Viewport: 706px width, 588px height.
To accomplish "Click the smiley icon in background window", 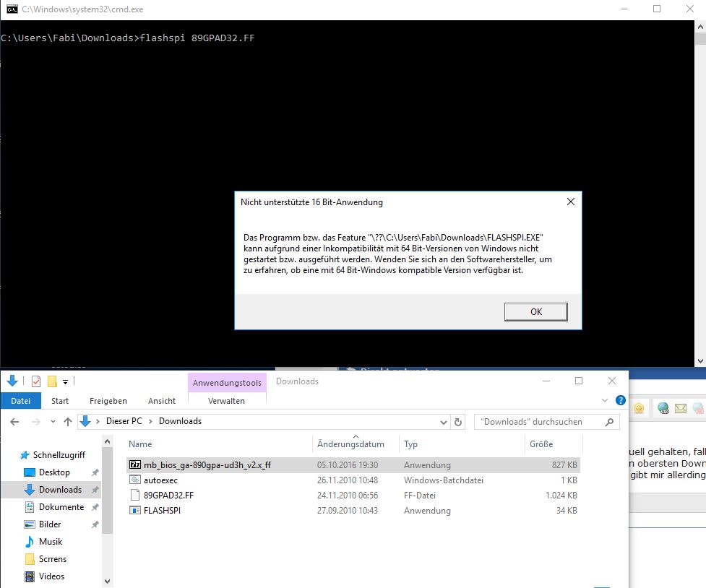I will click(639, 408).
